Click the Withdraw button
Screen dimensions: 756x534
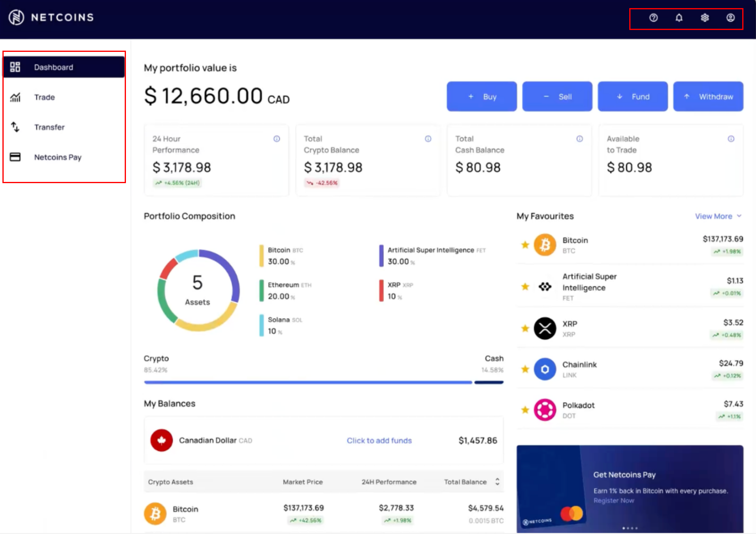[x=708, y=96]
